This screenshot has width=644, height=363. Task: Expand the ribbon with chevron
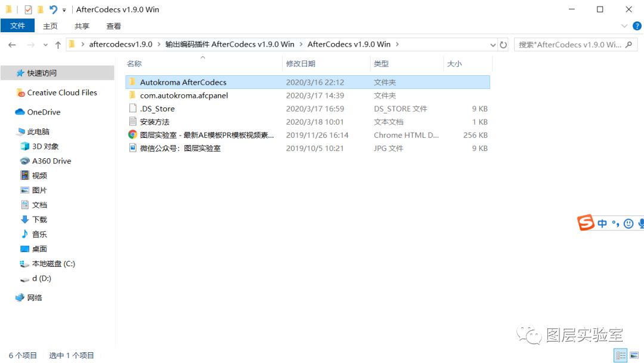pos(624,26)
